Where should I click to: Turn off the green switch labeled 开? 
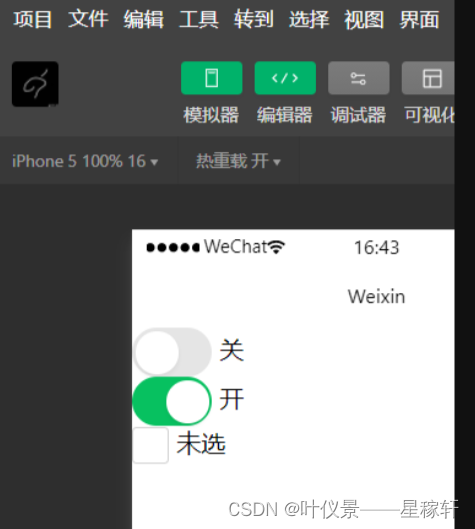[x=172, y=401]
